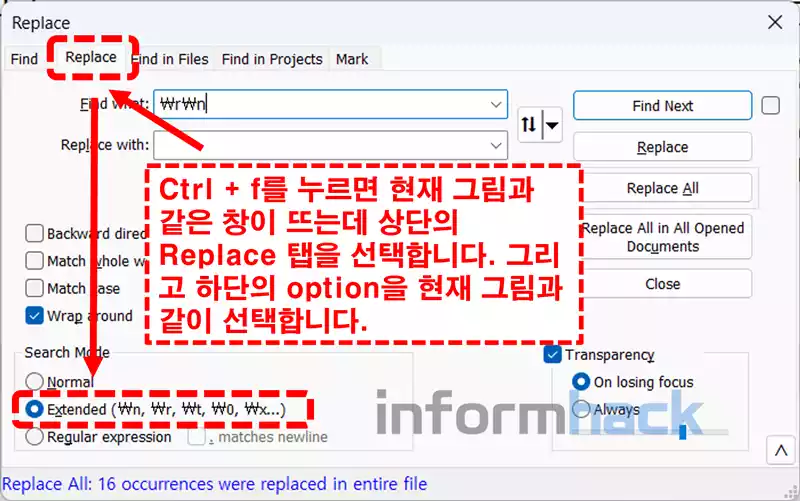Click the Replace All button
Viewport: 800px width, 501px height.
point(662,188)
